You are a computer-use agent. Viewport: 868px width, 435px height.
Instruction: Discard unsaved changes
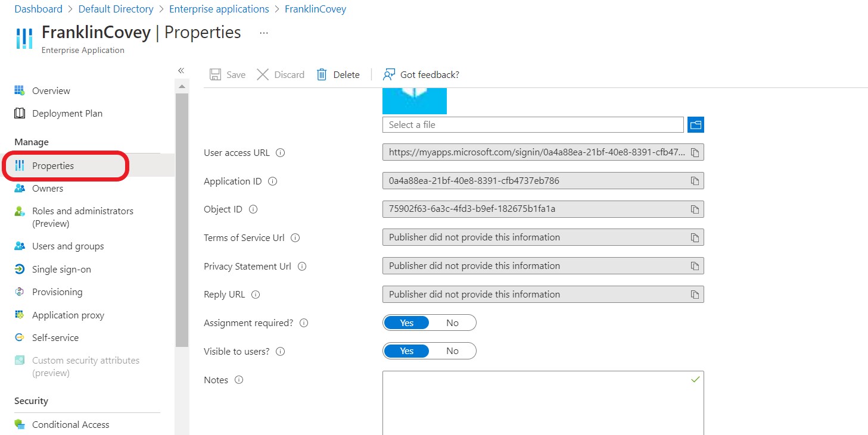[280, 74]
